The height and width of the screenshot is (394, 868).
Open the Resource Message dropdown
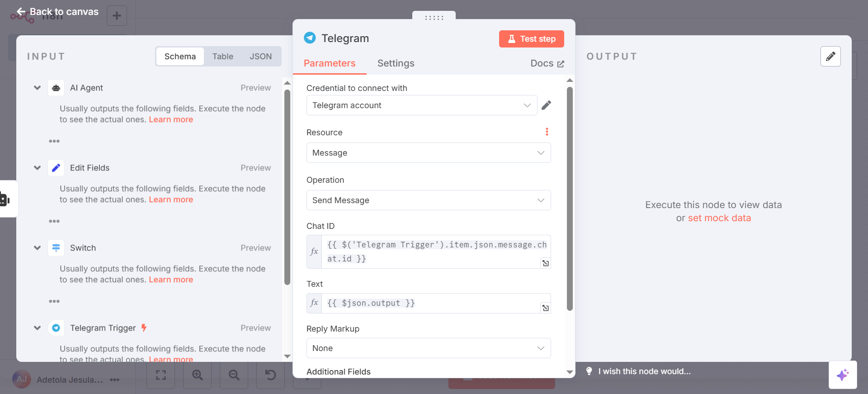[x=429, y=153]
